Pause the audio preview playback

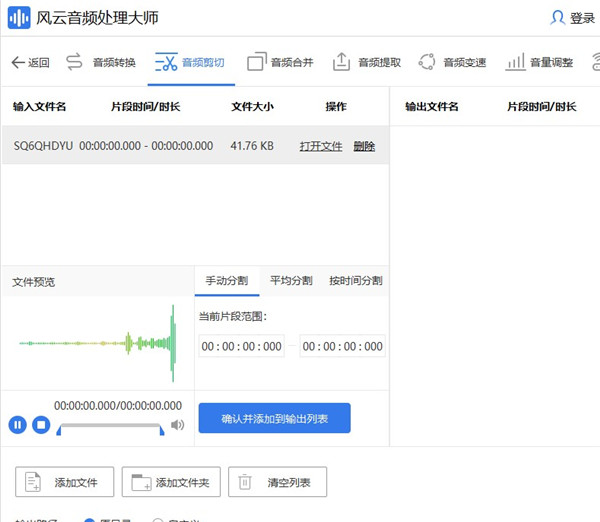click(17, 425)
